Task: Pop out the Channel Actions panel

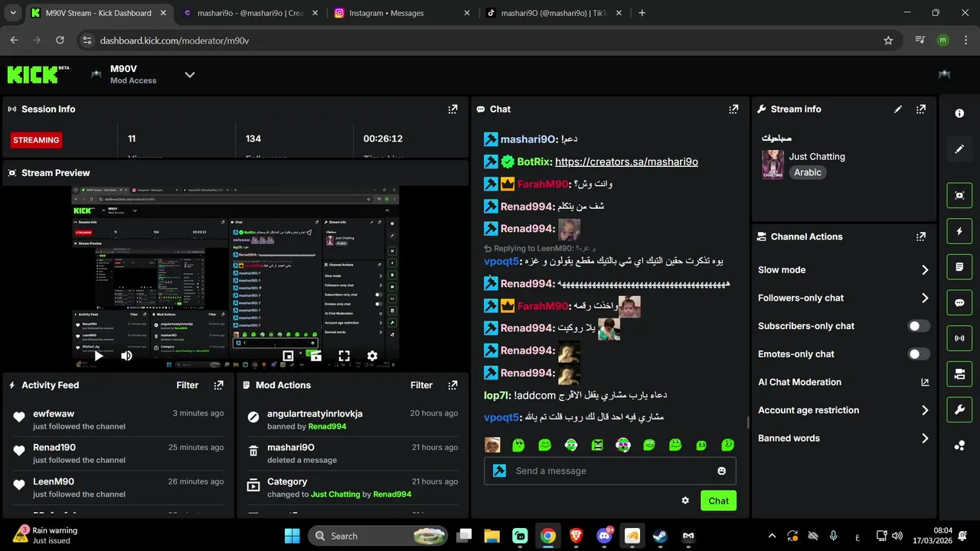Action: [x=921, y=236]
